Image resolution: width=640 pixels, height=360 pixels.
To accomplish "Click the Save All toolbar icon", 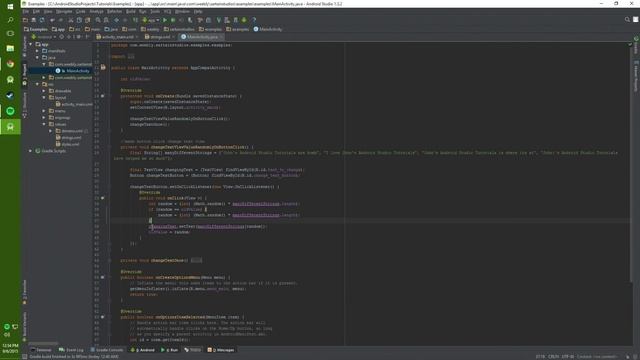I will (x=33, y=20).
